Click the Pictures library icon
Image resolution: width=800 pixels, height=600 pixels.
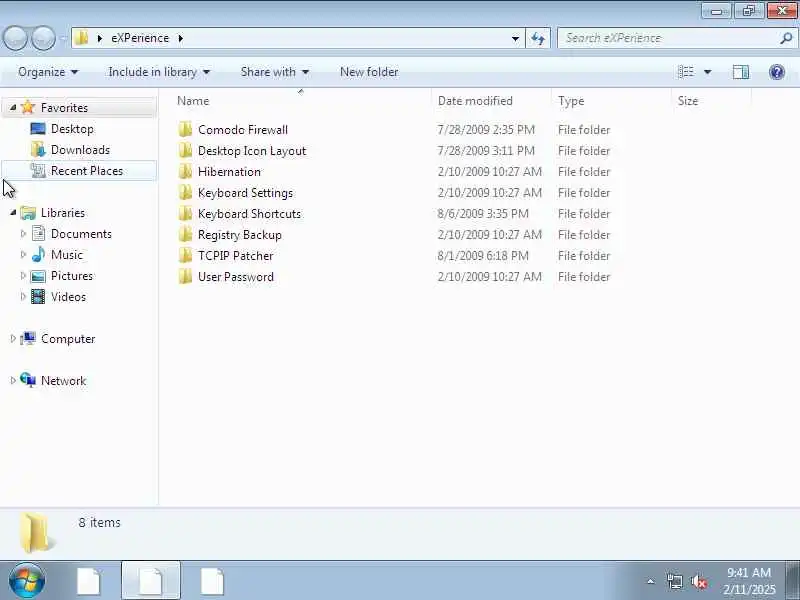click(x=38, y=276)
